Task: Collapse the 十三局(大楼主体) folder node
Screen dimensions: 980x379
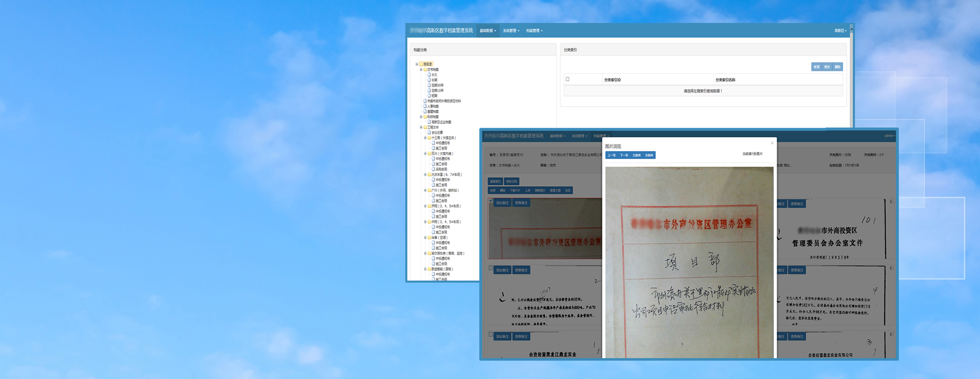Action: coord(425,138)
